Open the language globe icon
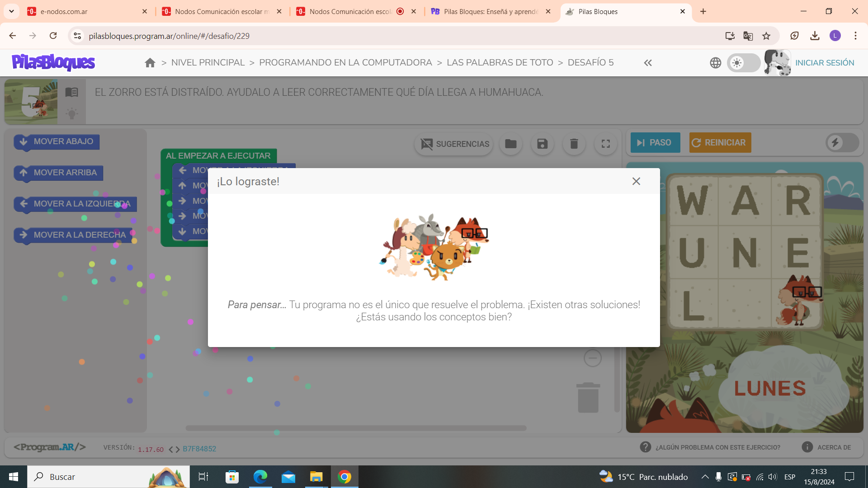Viewport: 868px width, 488px height. coord(715,63)
